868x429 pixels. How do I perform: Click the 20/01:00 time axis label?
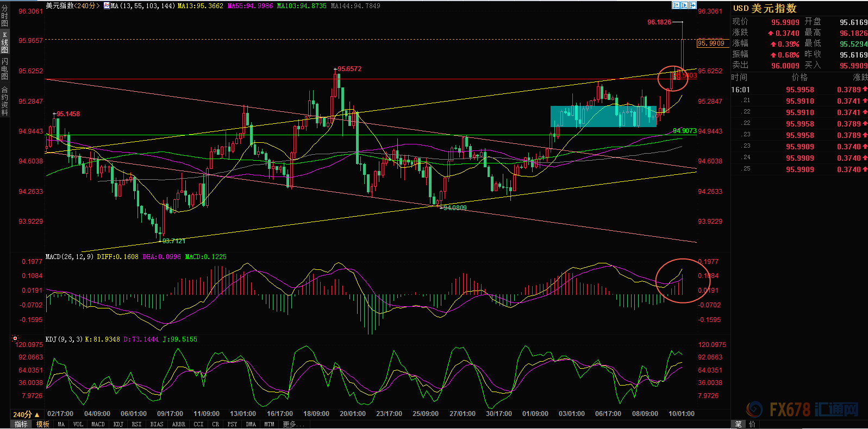[352, 414]
